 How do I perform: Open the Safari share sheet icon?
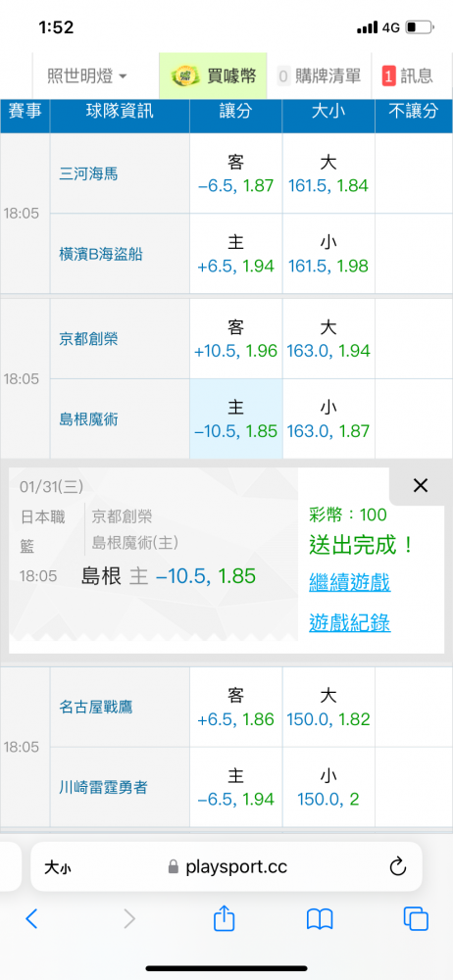pos(224,918)
